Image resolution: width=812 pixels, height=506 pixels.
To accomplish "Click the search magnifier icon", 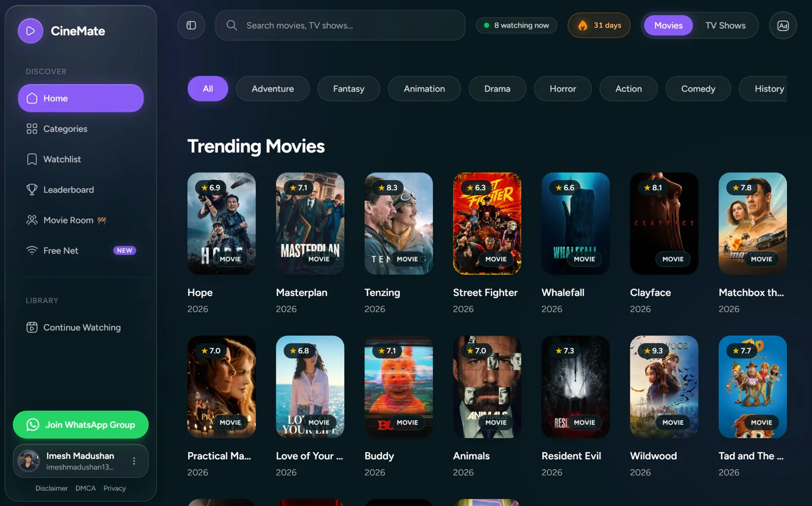I will pos(232,25).
